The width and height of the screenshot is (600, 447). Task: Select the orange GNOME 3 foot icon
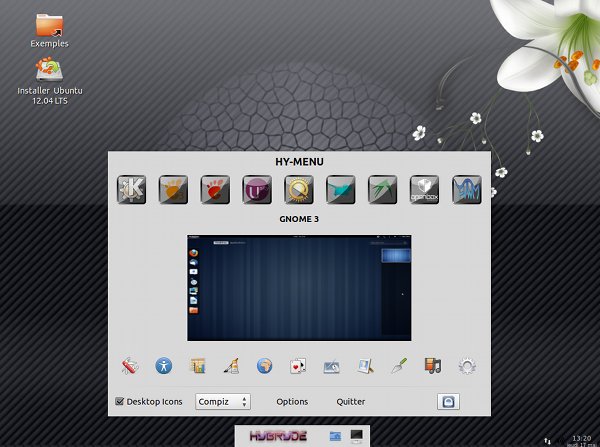(173, 190)
